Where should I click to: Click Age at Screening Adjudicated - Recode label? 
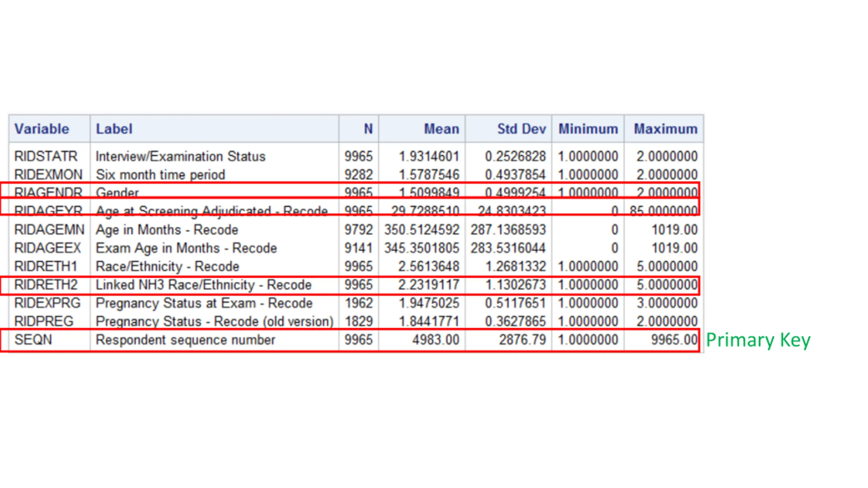[x=212, y=211]
